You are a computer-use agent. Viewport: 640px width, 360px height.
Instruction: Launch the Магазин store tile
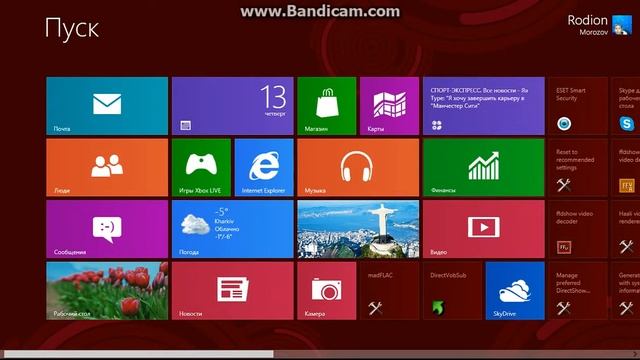click(327, 106)
